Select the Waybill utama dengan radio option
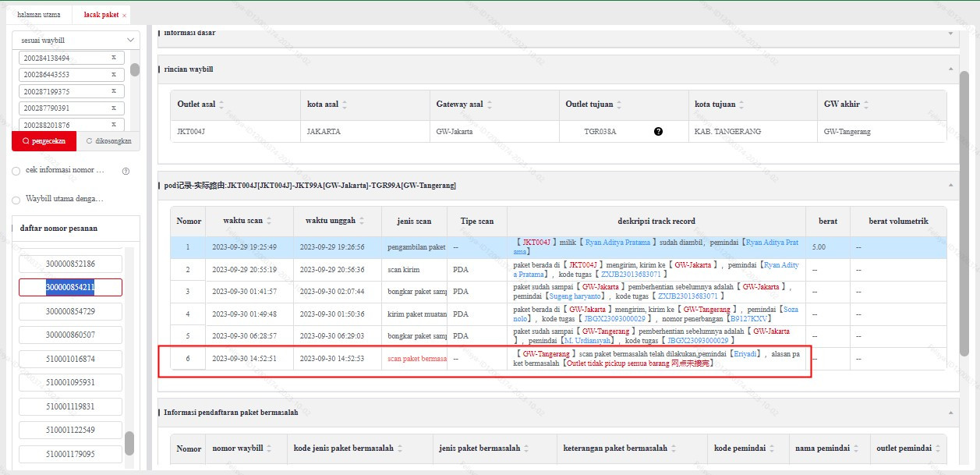The image size is (980, 475). tap(16, 199)
